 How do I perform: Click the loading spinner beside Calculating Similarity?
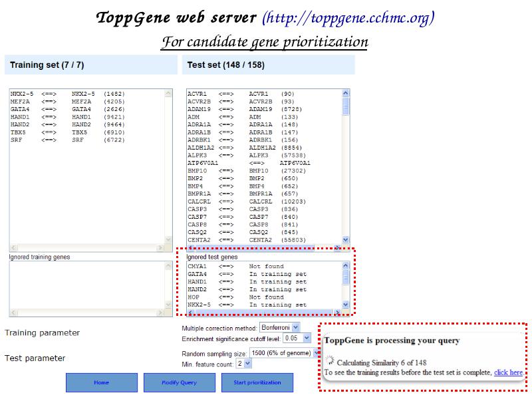tap(329, 360)
